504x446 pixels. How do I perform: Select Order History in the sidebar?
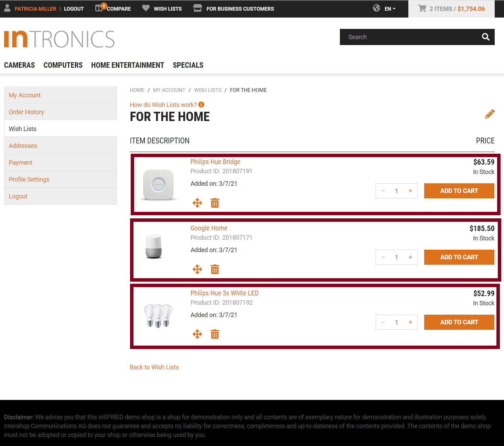click(x=61, y=112)
